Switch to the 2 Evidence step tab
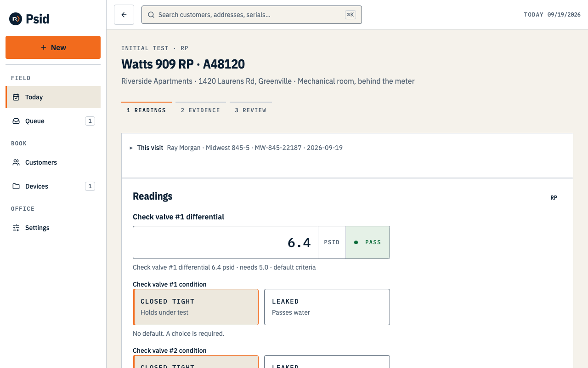This screenshot has height=368, width=588. click(x=201, y=109)
